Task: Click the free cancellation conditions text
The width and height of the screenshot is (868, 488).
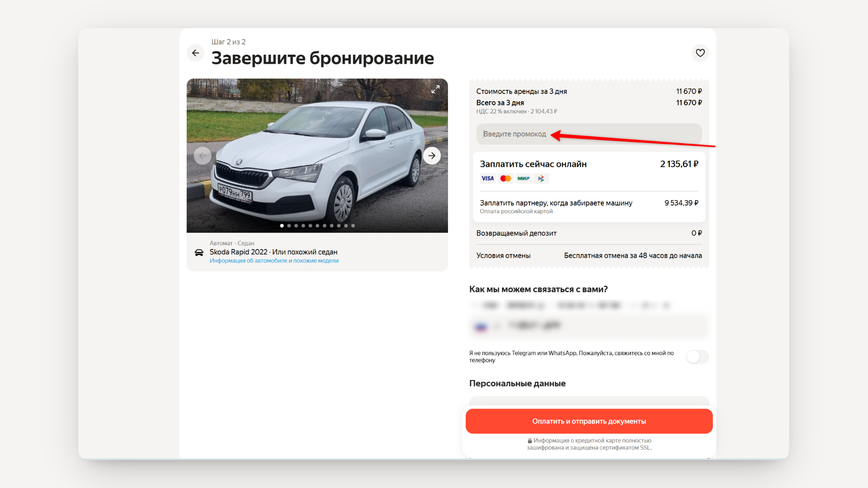Action: click(632, 255)
